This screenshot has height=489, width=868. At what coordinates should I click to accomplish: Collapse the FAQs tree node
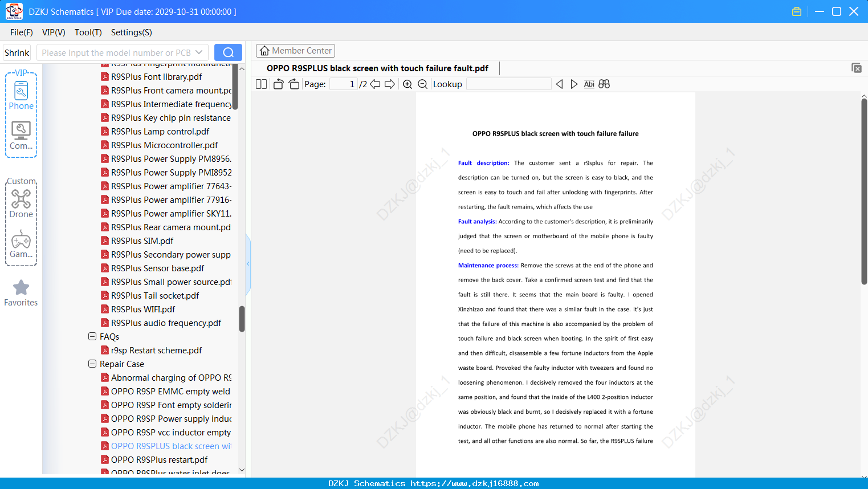pos(92,336)
